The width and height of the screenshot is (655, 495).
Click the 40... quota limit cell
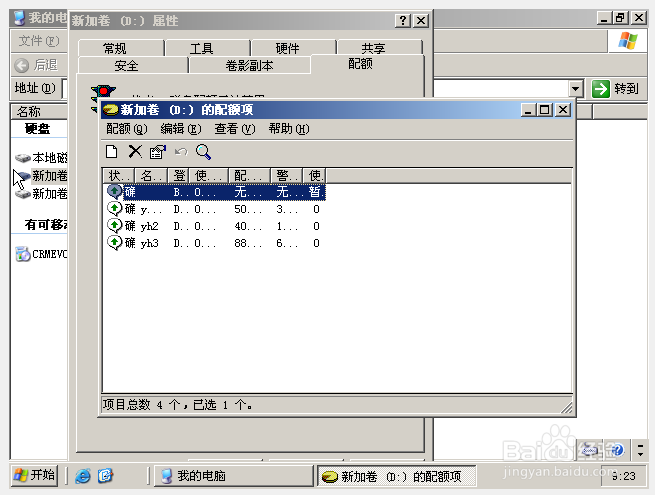[x=248, y=226]
